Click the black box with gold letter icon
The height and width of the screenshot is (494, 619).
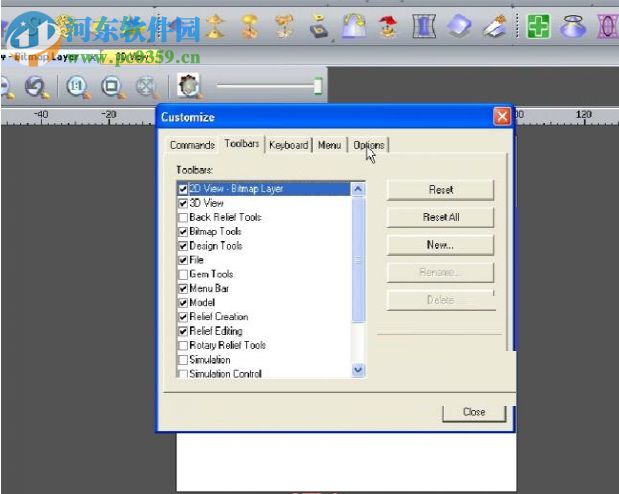pos(319,27)
